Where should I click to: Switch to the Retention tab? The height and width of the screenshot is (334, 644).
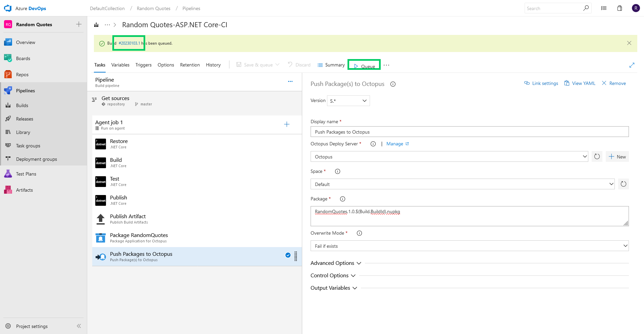190,65
